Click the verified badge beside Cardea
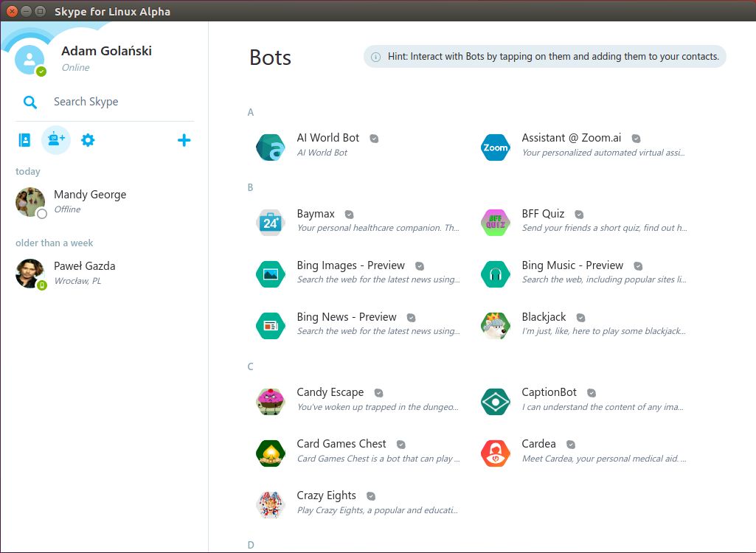Image resolution: width=756 pixels, height=553 pixels. [571, 445]
